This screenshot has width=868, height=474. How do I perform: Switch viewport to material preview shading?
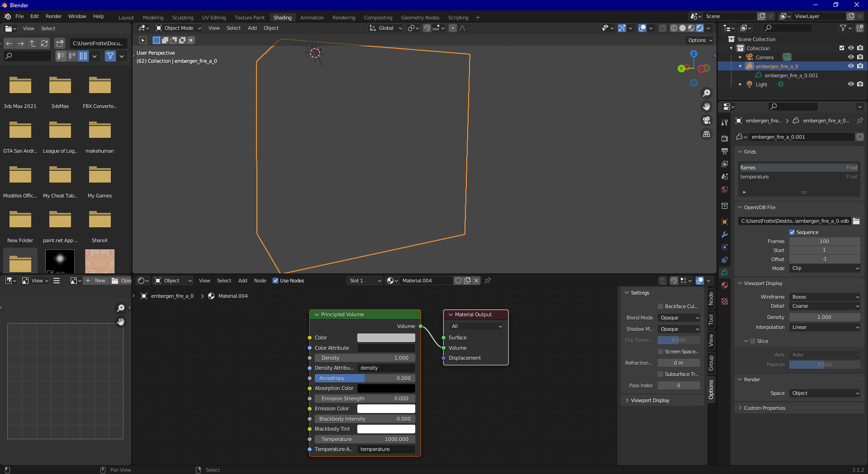click(x=691, y=28)
